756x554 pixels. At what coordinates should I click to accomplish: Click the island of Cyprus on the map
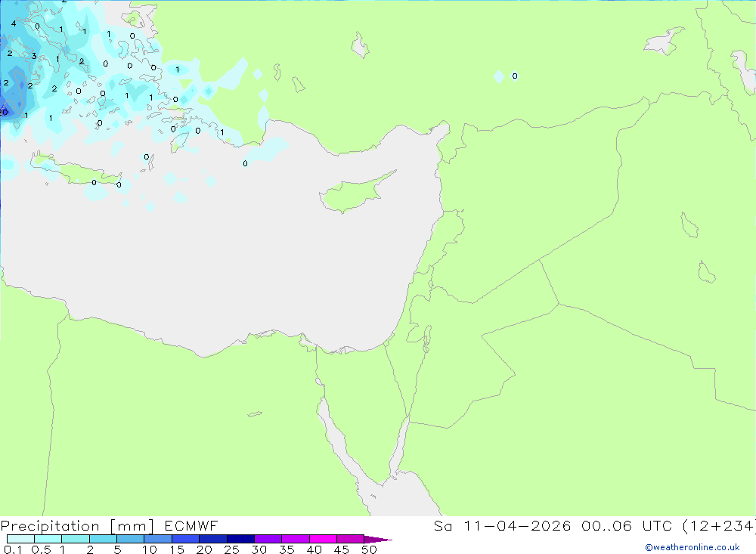pyautogui.click(x=352, y=193)
